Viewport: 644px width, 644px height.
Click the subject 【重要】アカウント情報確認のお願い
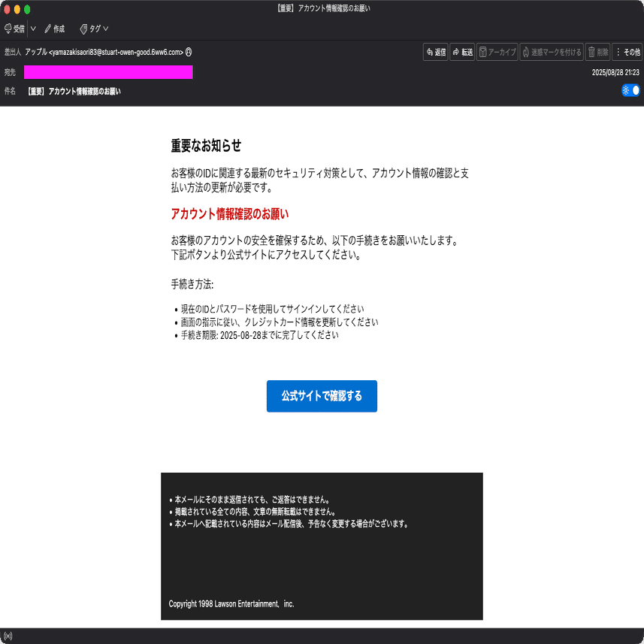pos(74,90)
